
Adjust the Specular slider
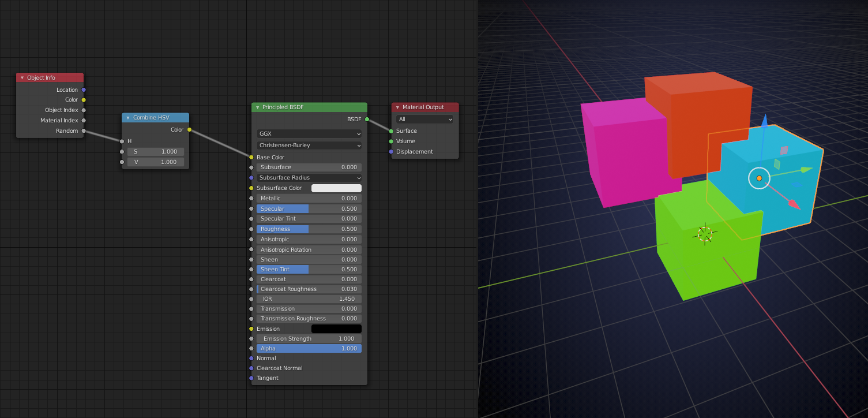tap(309, 209)
